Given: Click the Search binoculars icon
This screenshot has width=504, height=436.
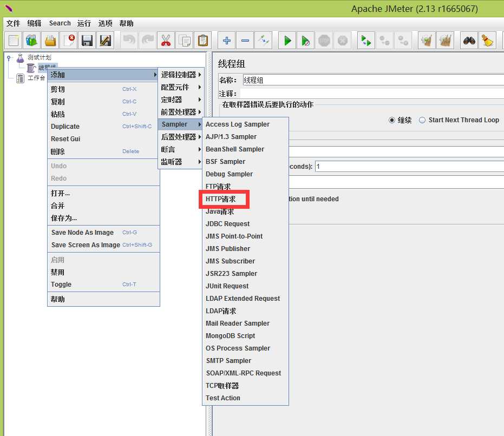Looking at the screenshot, I should (469, 41).
